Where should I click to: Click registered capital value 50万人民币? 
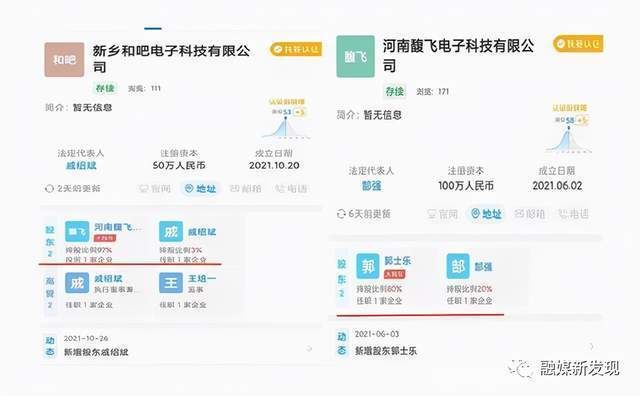[x=179, y=165]
